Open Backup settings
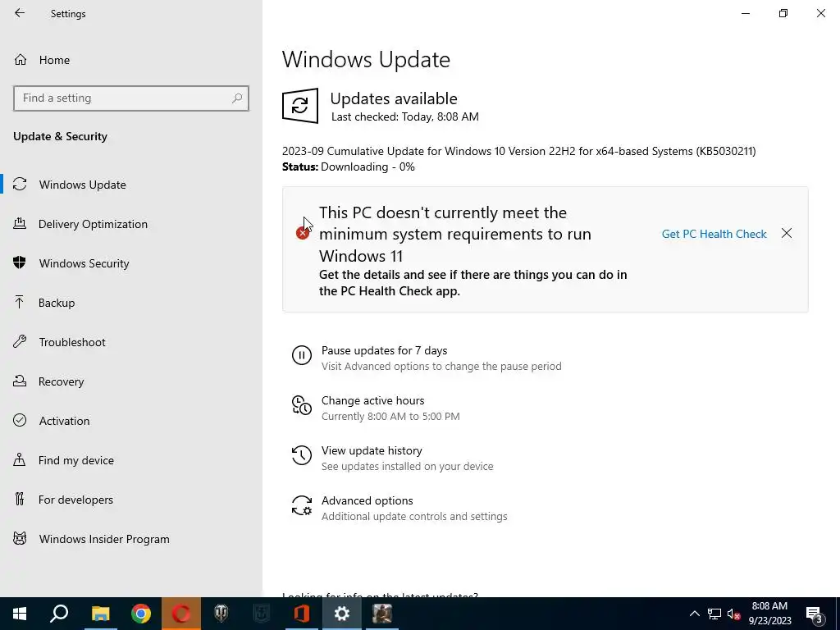The image size is (840, 630). (x=131, y=303)
